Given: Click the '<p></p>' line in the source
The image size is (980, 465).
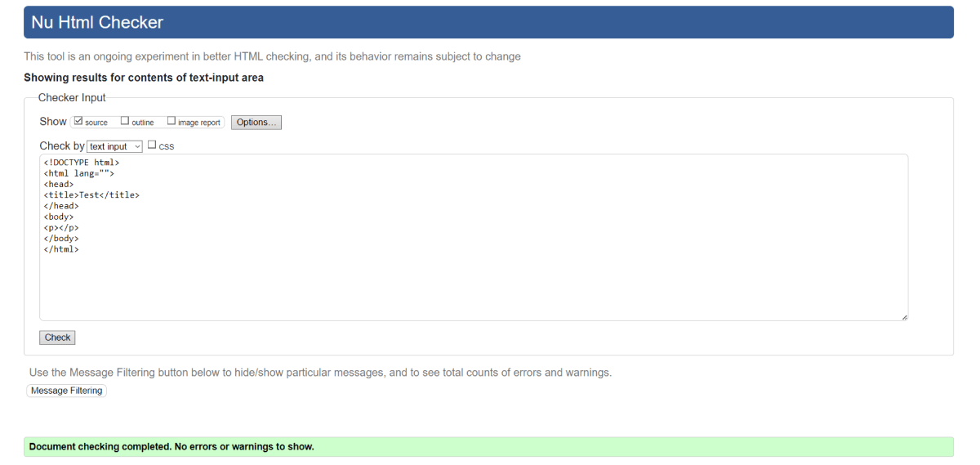Looking at the screenshot, I should pos(61,228).
